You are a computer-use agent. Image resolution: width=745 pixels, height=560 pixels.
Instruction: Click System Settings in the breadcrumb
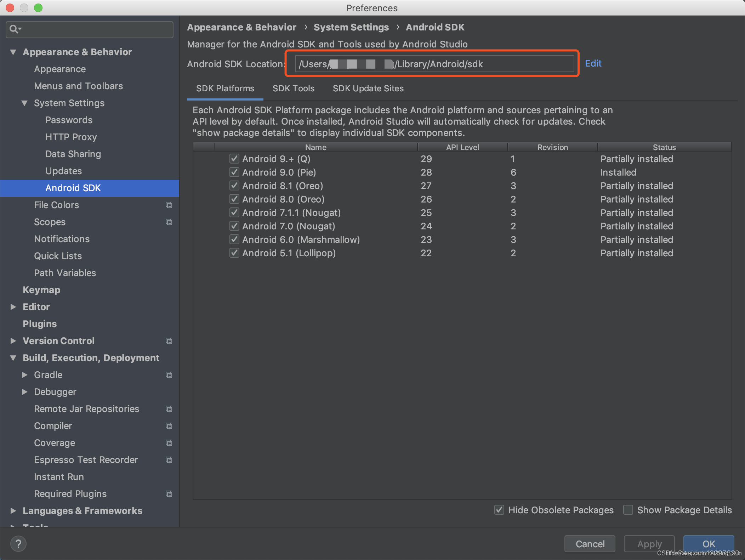coord(351,27)
